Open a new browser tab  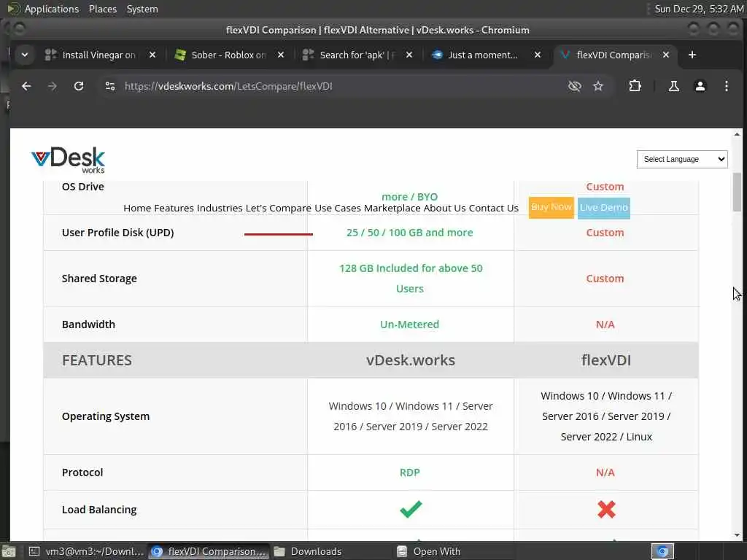click(692, 55)
